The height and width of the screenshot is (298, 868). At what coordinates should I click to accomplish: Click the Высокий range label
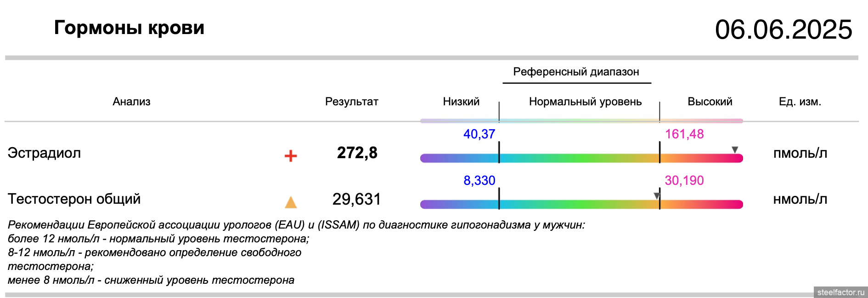coord(710,102)
